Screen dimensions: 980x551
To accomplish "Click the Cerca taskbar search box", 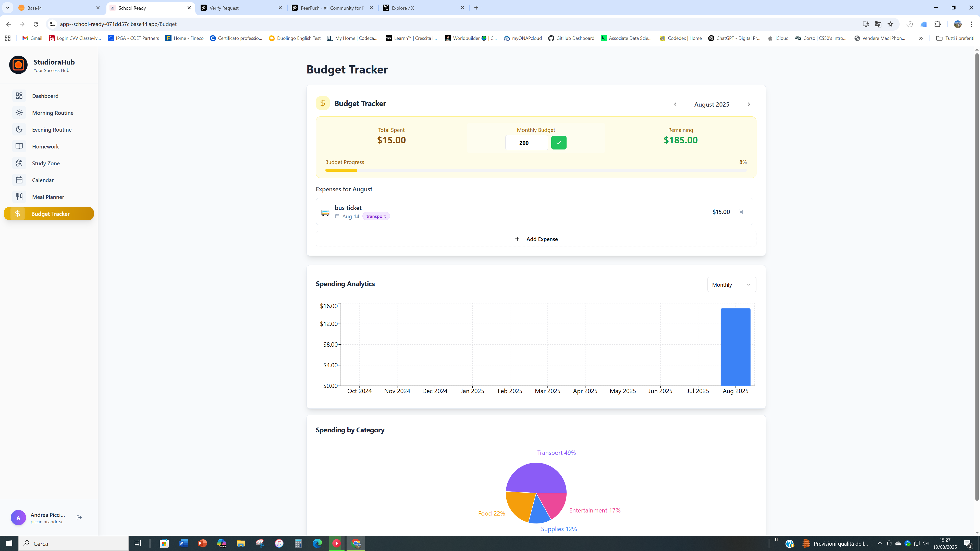I will 73,543.
